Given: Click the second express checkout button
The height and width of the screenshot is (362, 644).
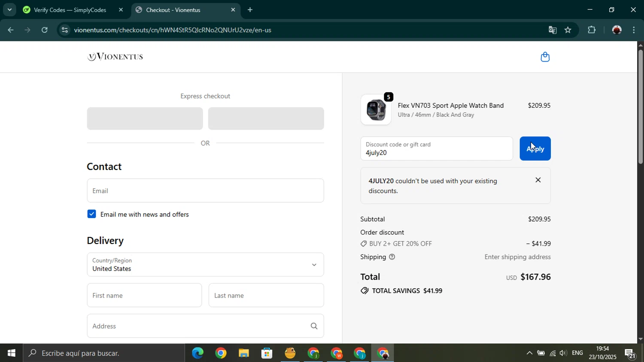Looking at the screenshot, I should pyautogui.click(x=266, y=119).
